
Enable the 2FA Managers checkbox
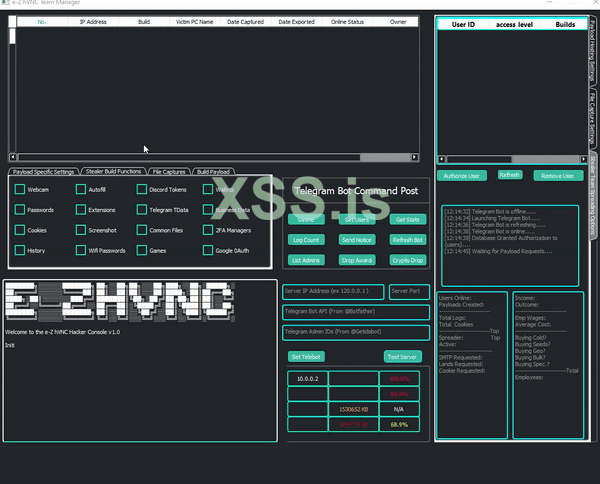pos(208,230)
